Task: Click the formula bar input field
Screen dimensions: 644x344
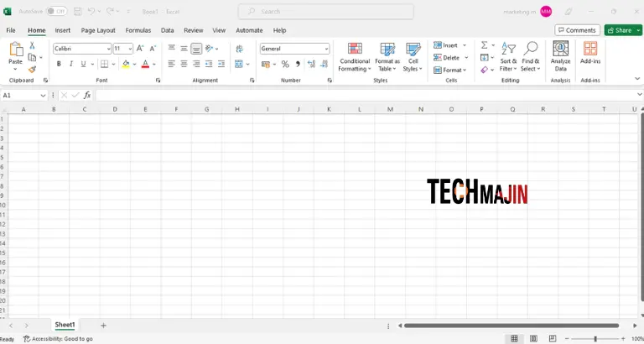Action: (366, 96)
